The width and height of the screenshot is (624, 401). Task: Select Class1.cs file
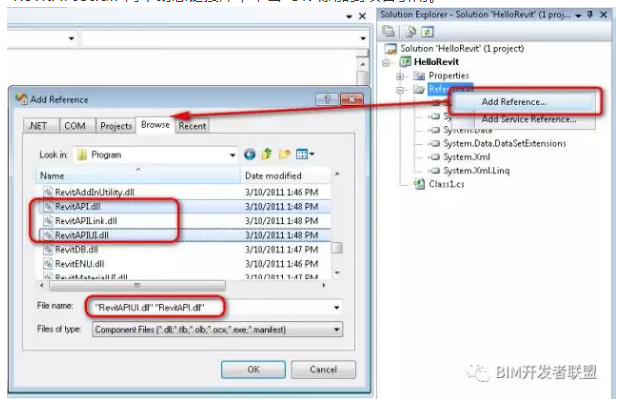pyautogui.click(x=446, y=184)
